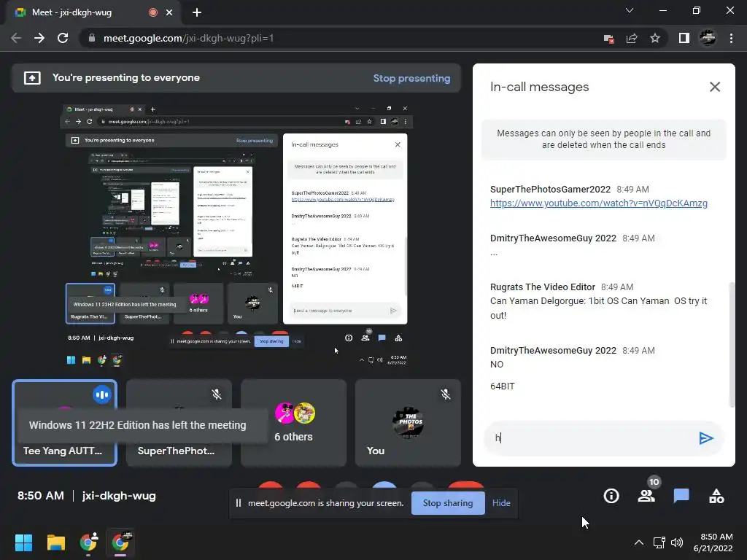The image size is (747, 560).
Task: Click the chat panel scrollbar
Action: [x=732, y=345]
